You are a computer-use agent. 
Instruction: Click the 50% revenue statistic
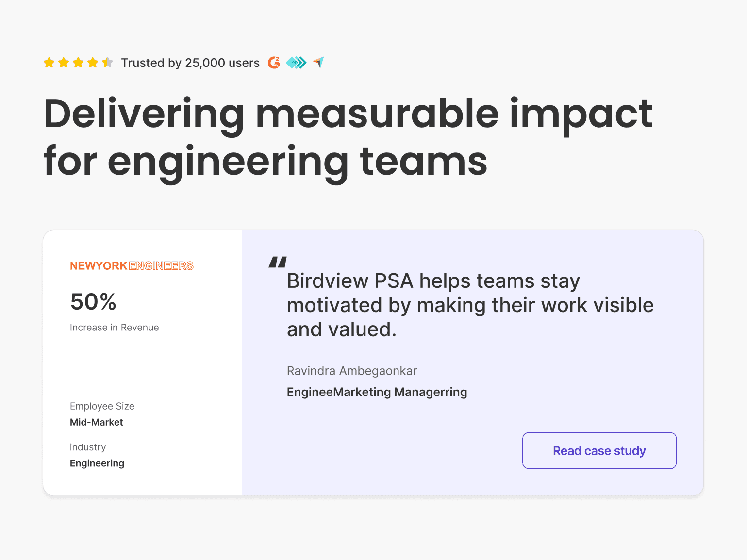point(93,302)
